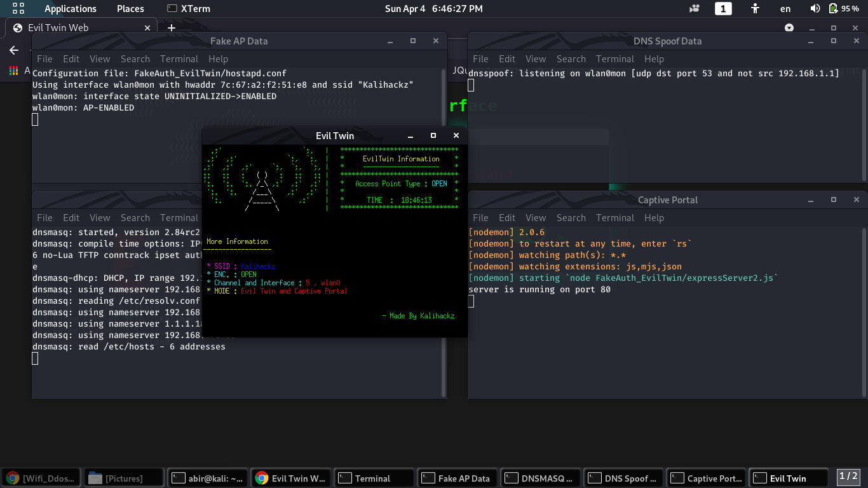Open the accessibility menu icon

pyautogui.click(x=755, y=9)
